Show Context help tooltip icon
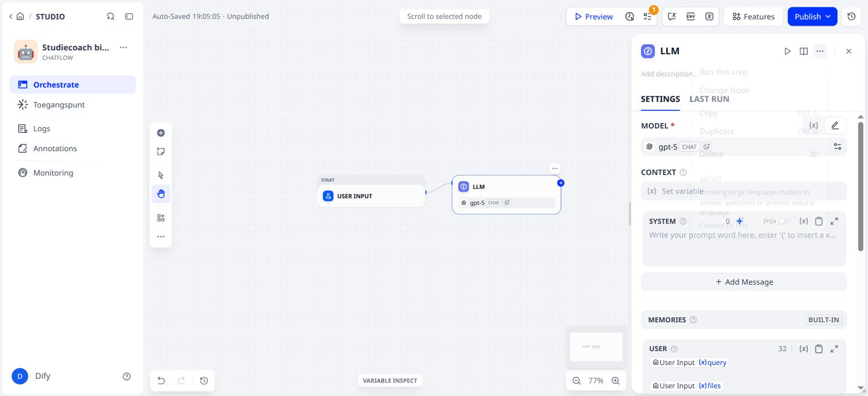868x396 pixels. pos(683,172)
